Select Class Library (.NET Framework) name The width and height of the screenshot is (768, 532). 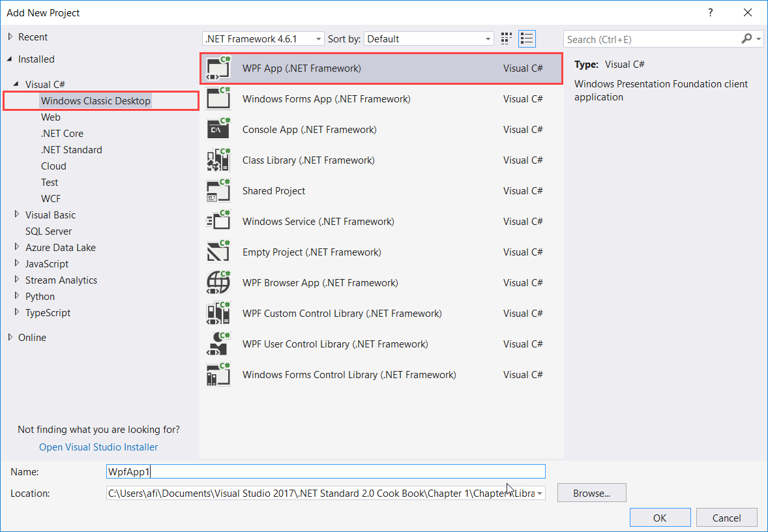pos(308,160)
